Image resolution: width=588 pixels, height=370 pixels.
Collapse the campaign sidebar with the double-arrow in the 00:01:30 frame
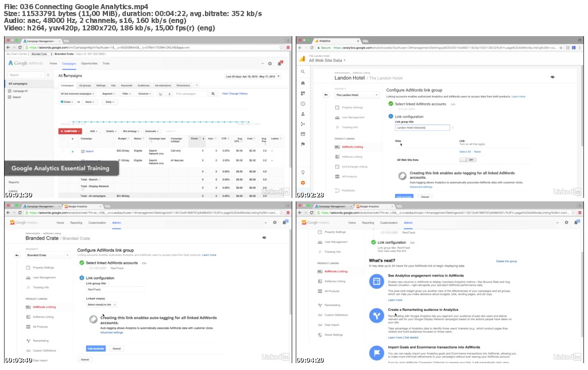(x=48, y=75)
